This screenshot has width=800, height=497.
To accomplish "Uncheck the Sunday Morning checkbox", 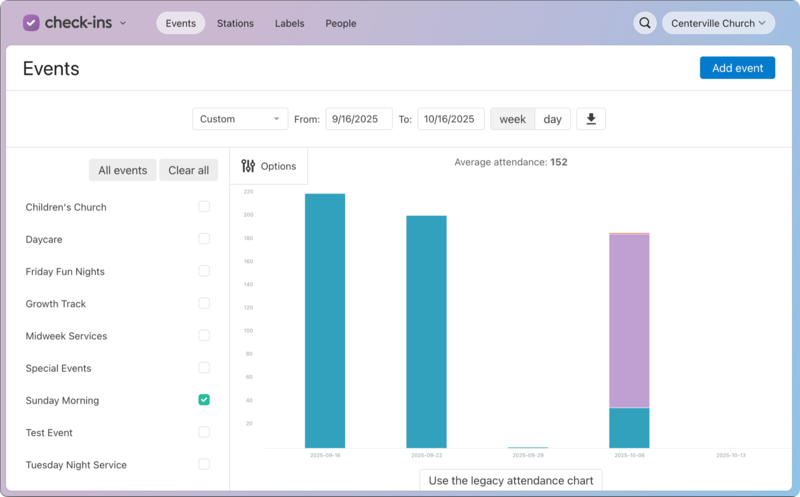I will coord(204,400).
